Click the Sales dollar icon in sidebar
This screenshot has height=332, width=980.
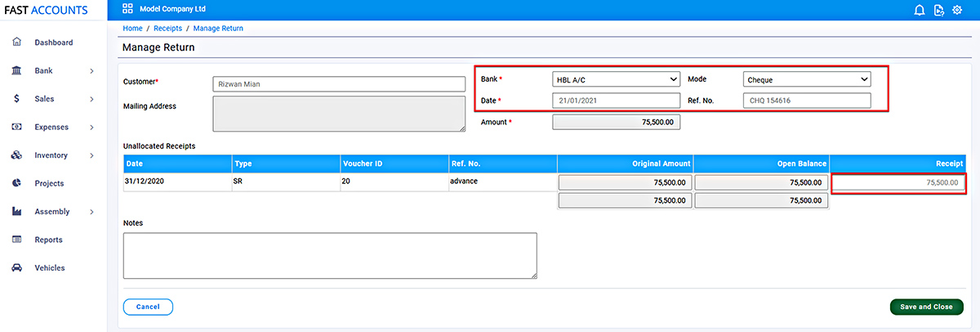click(16, 99)
